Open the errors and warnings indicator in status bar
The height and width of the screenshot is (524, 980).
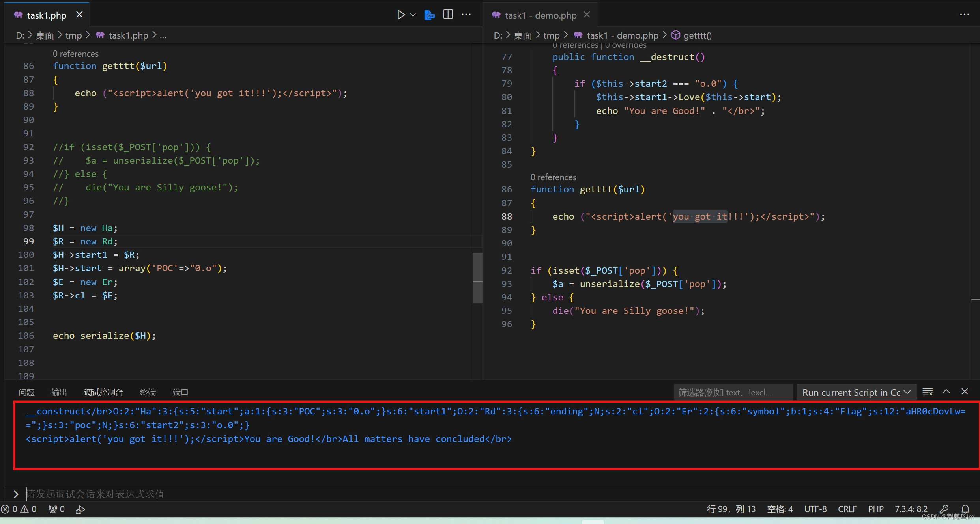pyautogui.click(x=19, y=509)
